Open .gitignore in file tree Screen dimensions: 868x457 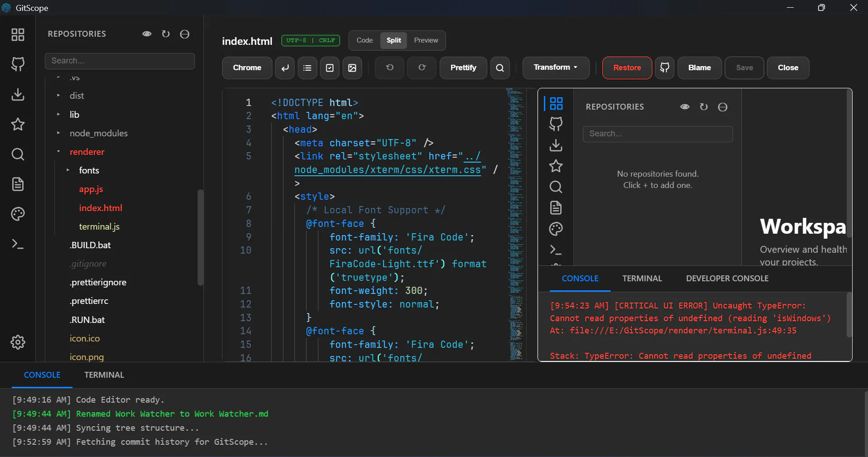(x=88, y=264)
